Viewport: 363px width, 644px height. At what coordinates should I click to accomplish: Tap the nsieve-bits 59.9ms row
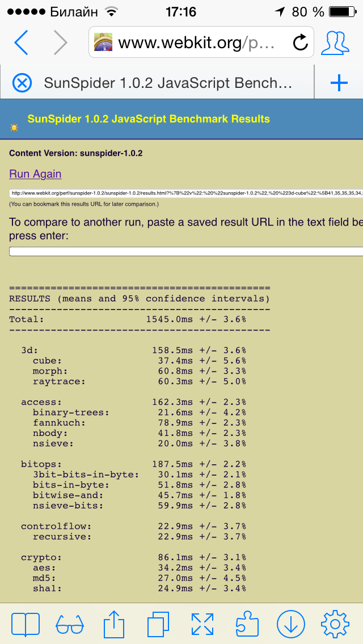coord(140,506)
